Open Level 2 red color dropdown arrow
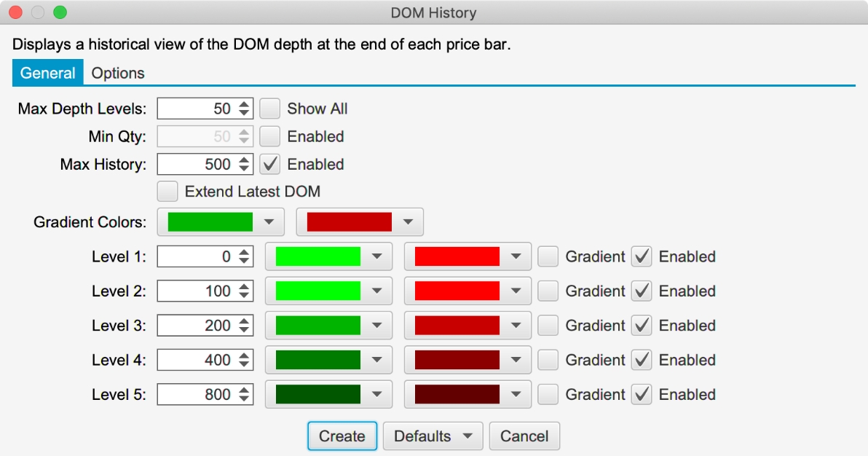This screenshot has width=868, height=456. tap(516, 291)
